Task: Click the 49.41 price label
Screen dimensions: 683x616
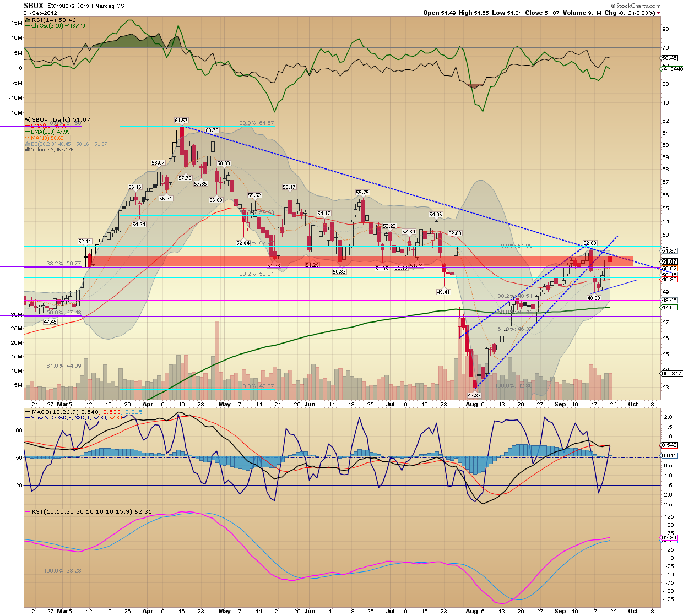Action: tap(443, 292)
